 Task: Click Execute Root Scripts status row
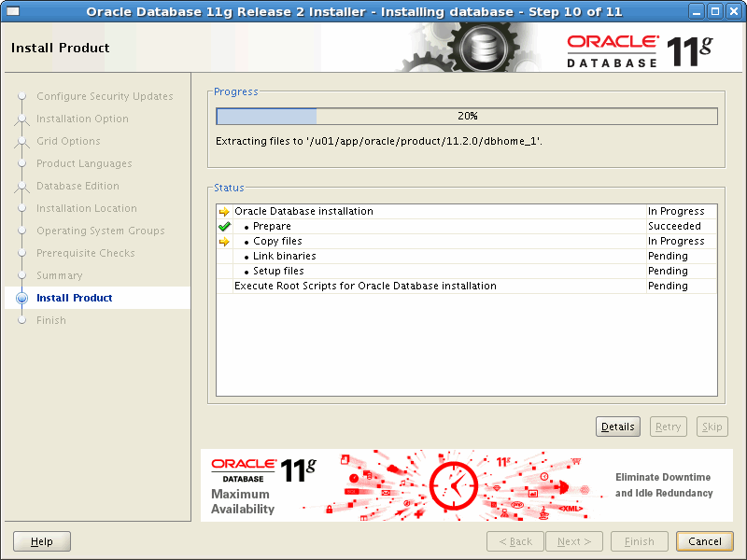tap(467, 286)
